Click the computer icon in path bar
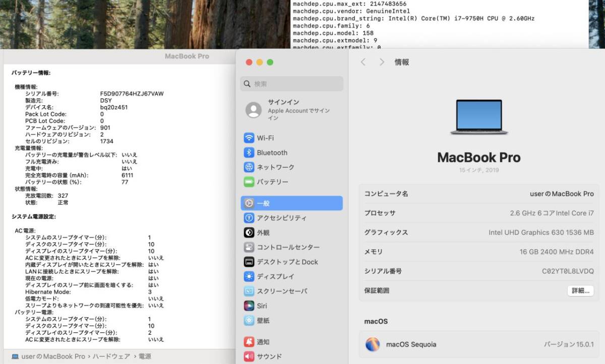The width and height of the screenshot is (605, 364). (15, 356)
